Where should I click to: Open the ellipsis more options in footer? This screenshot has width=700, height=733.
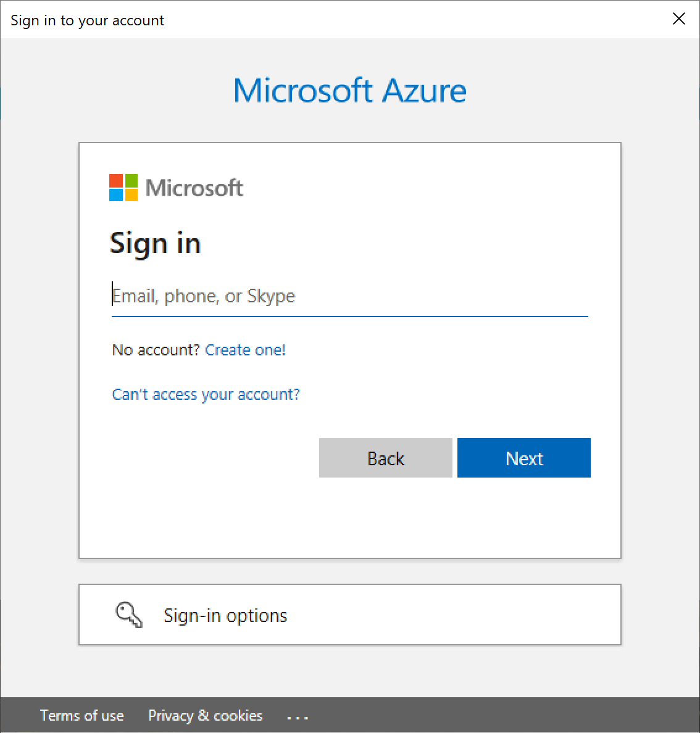[x=298, y=717]
